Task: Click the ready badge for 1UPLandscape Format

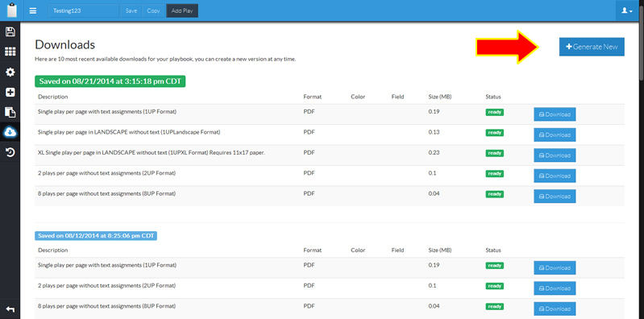Action: 495,133
